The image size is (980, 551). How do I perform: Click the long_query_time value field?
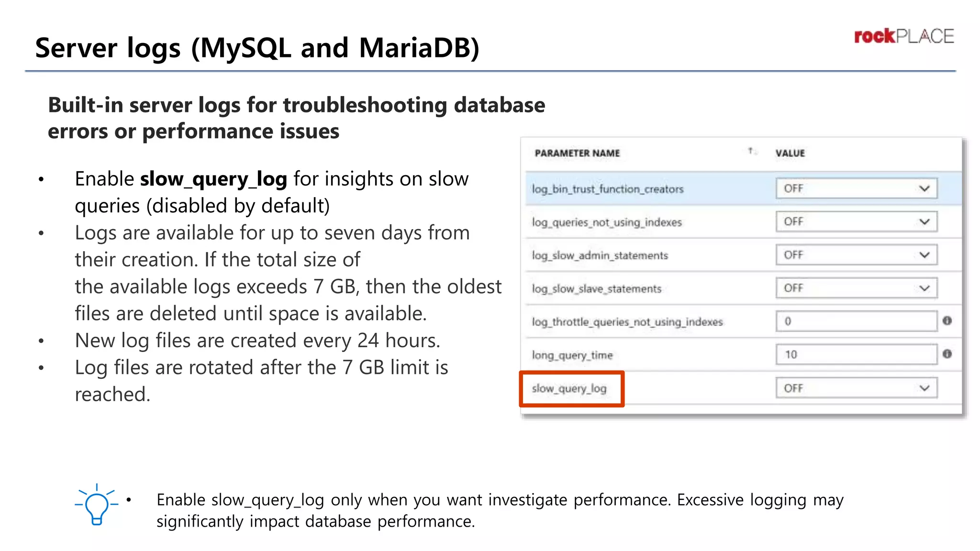856,354
